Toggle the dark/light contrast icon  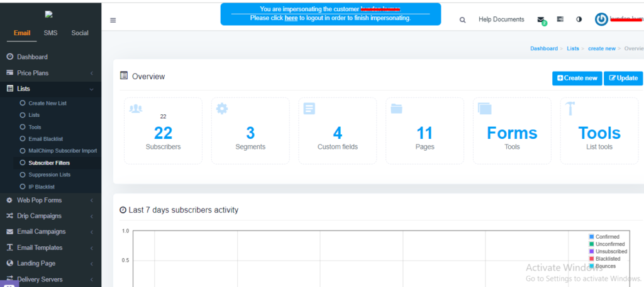click(579, 19)
